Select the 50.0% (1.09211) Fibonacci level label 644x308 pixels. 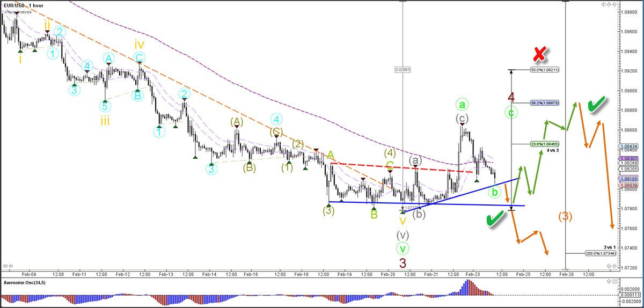click(545, 70)
